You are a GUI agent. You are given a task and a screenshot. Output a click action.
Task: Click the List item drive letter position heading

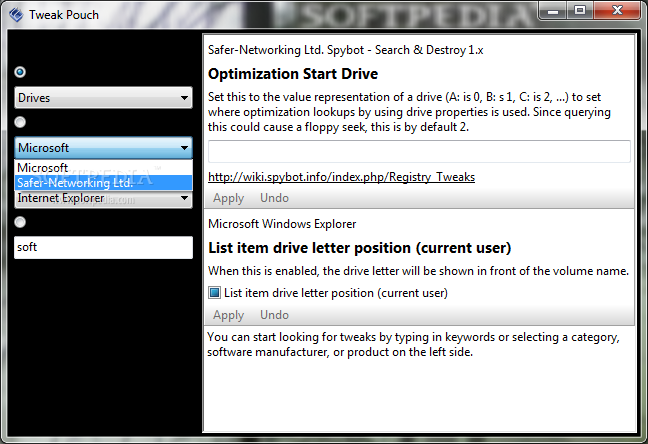click(x=360, y=248)
